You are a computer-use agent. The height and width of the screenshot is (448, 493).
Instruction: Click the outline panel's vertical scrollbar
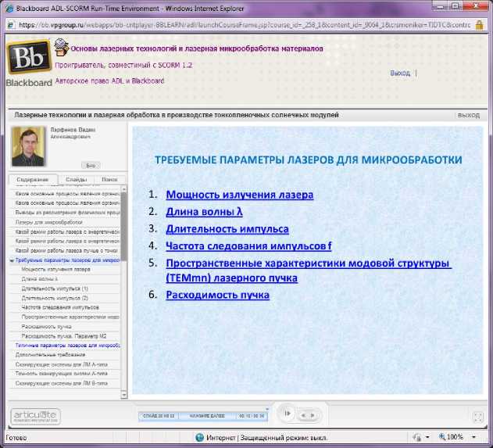(x=123, y=235)
